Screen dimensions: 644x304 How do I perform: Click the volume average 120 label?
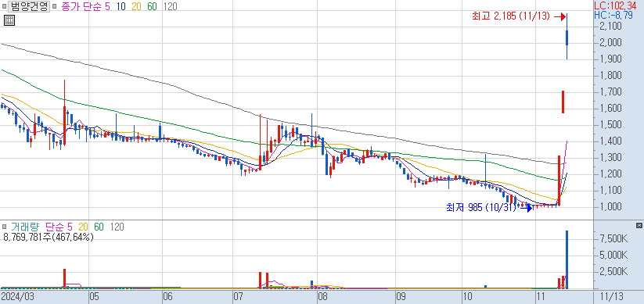(x=117, y=227)
